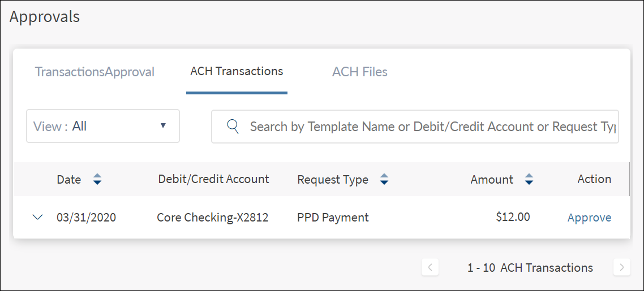Screen dimensions: 644x291
Task: Go to the next page of transactions
Action: coord(621,268)
